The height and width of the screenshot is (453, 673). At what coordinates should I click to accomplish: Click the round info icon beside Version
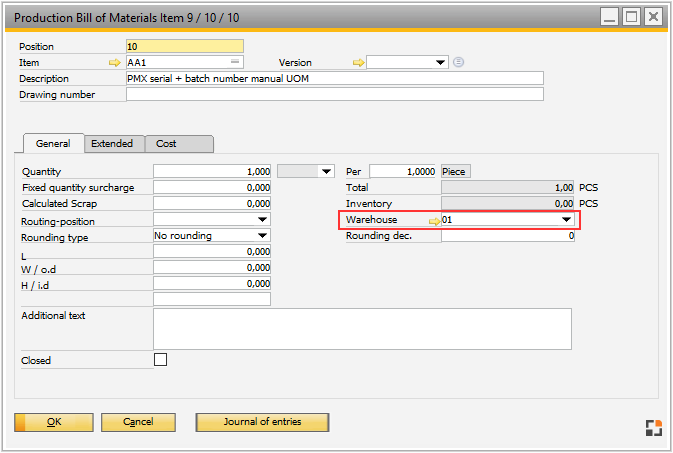tap(458, 62)
